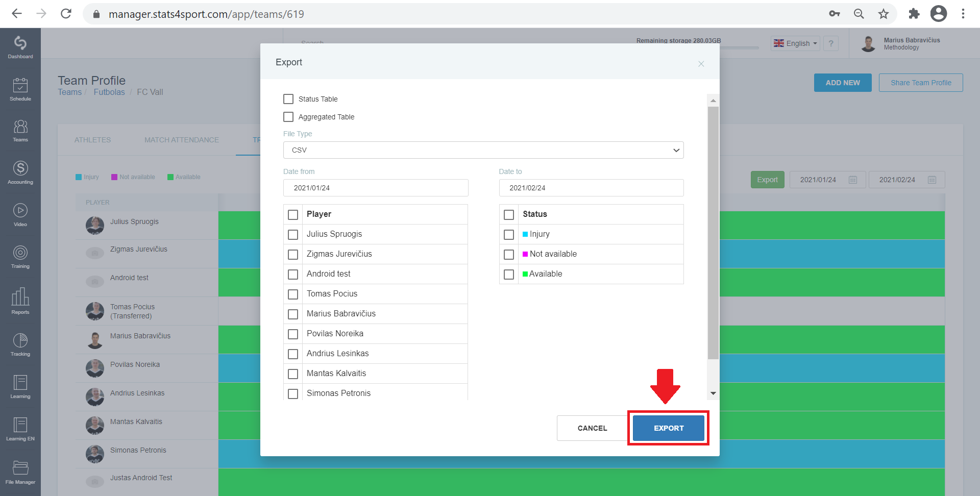Click the browser address bar URL
Screen dimensions: 980x496
click(206, 14)
